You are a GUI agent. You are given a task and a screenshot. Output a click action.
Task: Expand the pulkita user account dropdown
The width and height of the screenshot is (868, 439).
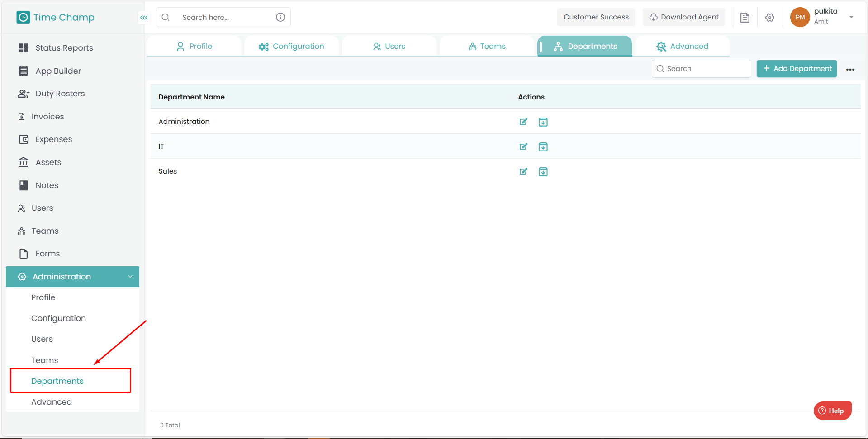coord(851,17)
